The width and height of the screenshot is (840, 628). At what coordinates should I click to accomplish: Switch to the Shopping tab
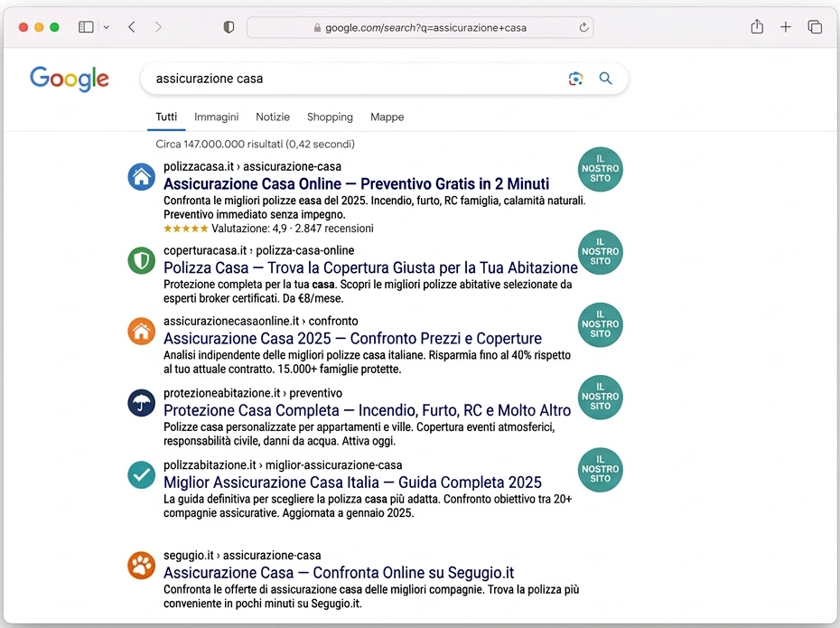coord(330,117)
